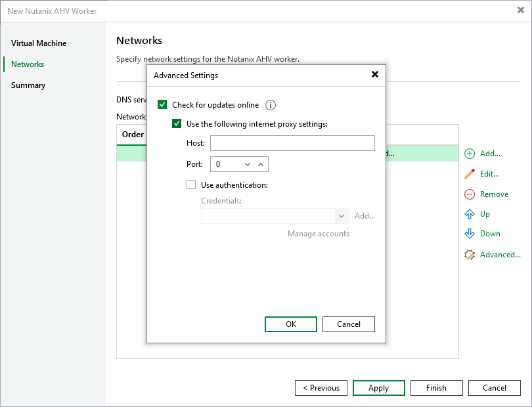
Task: Open the Credentials dropdown
Action: click(342, 215)
